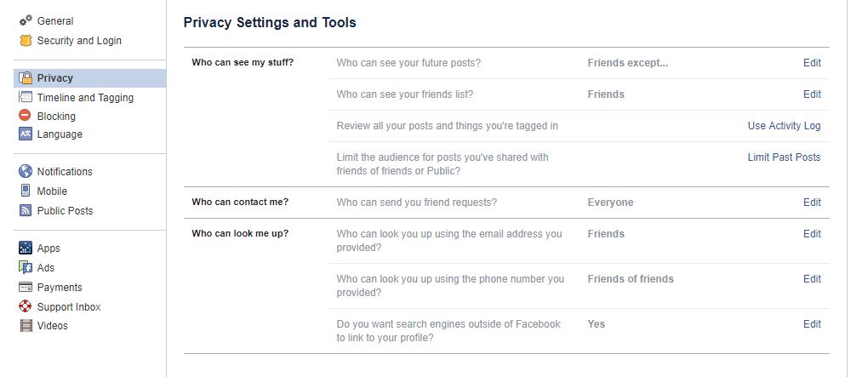This screenshot has height=377, width=868.
Task: Edit who can send friend requests
Action: point(812,203)
